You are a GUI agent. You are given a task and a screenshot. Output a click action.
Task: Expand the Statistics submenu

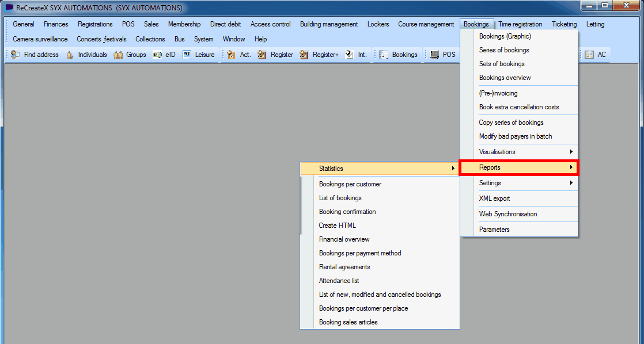point(379,169)
